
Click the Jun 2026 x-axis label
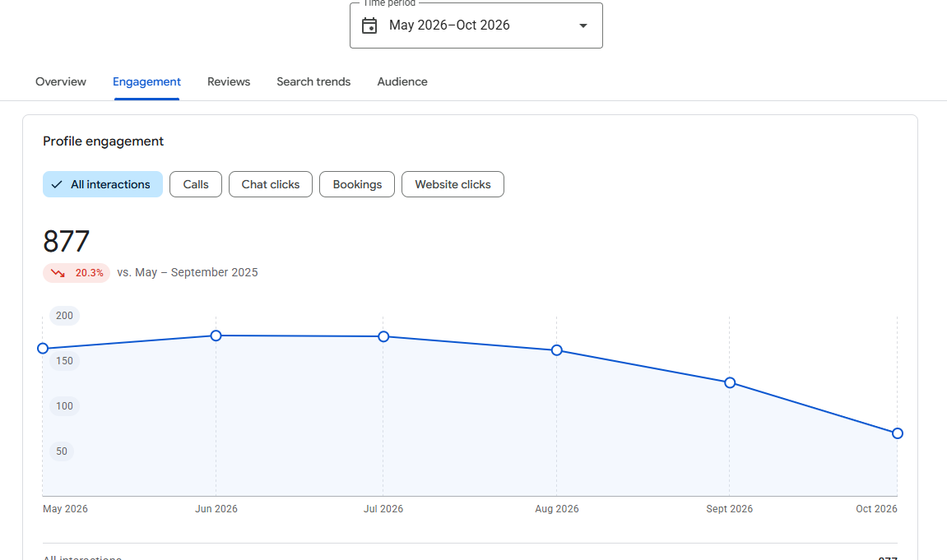click(216, 509)
